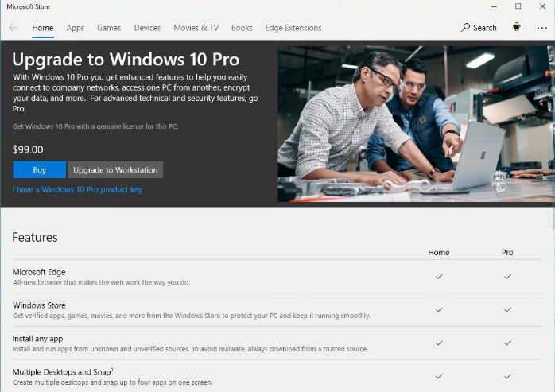Click the blue Buy button
Viewport: 555px width, 392px height.
[39, 170]
